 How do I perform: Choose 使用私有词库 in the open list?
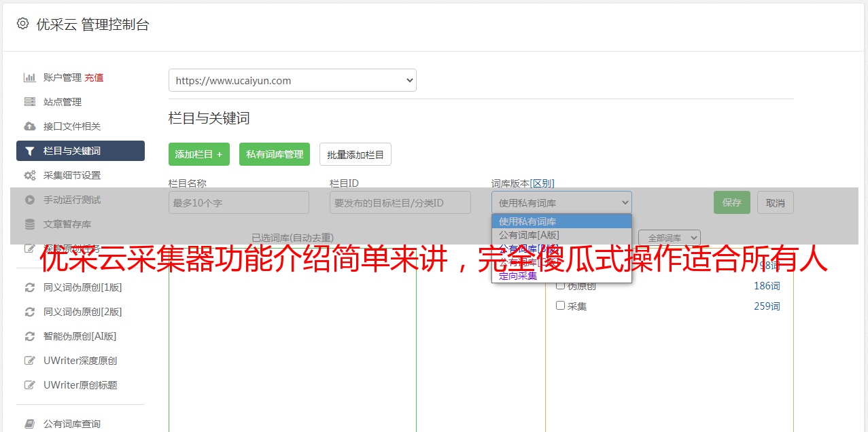[561, 221]
